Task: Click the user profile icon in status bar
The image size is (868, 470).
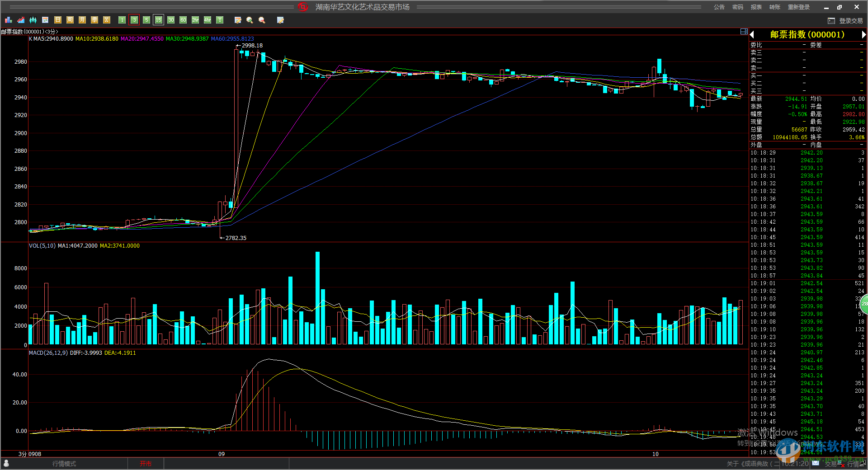Action: 6,463
